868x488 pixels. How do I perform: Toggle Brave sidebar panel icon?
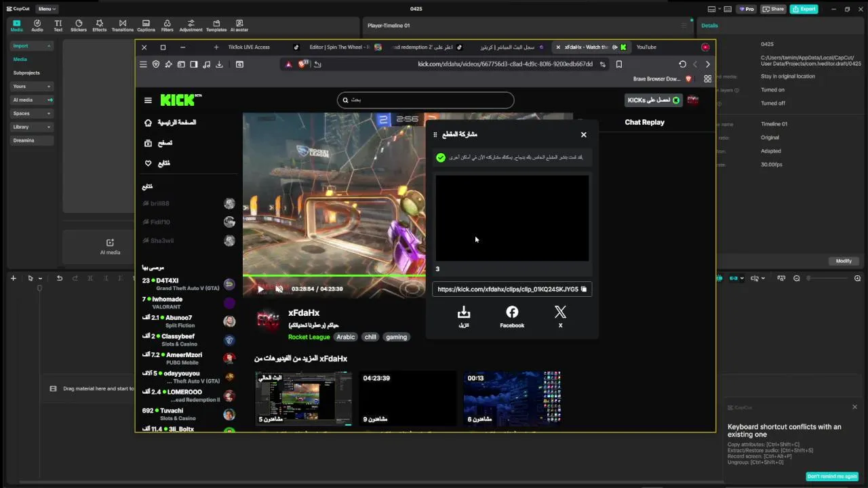click(x=194, y=64)
